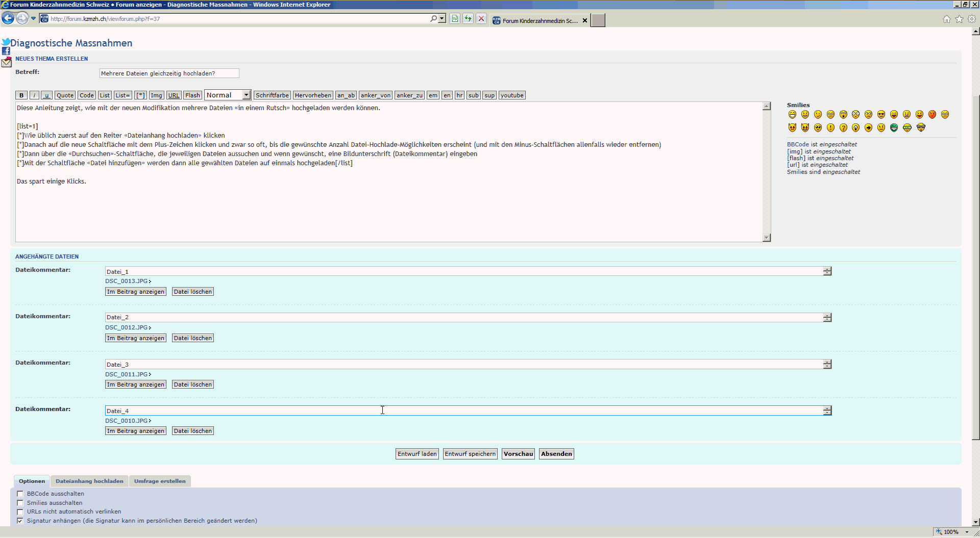Tick the Smilies ausschalten checkbox
Image resolution: width=980 pixels, height=538 pixels.
[20, 503]
